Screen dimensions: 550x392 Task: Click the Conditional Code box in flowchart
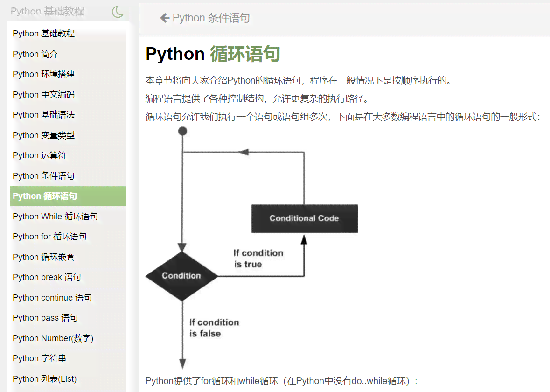point(305,219)
